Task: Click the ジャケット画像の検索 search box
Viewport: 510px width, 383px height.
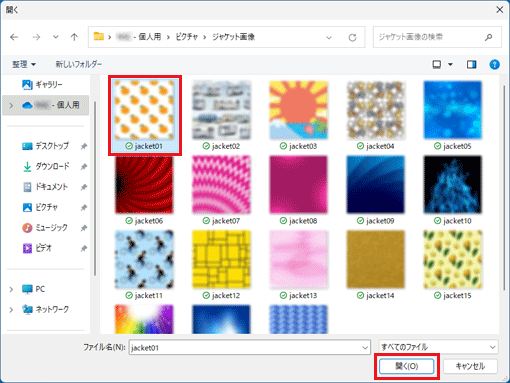Action: pos(437,37)
